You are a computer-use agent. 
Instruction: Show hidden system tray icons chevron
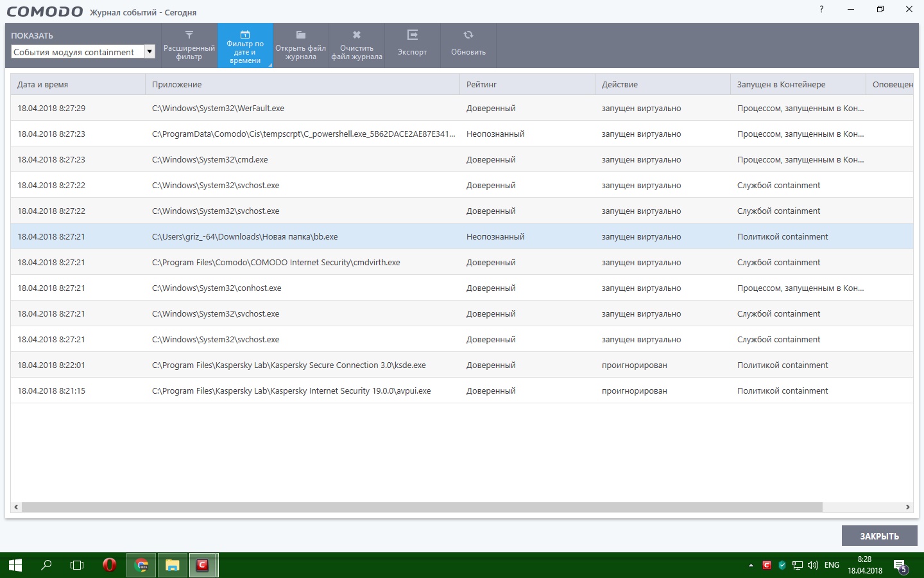point(751,565)
